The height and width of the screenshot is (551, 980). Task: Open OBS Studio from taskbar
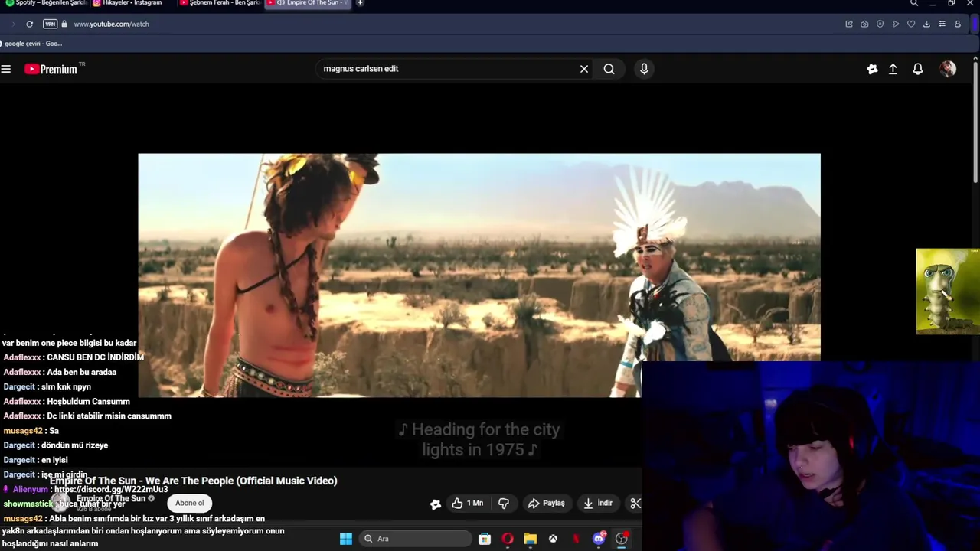tap(622, 539)
